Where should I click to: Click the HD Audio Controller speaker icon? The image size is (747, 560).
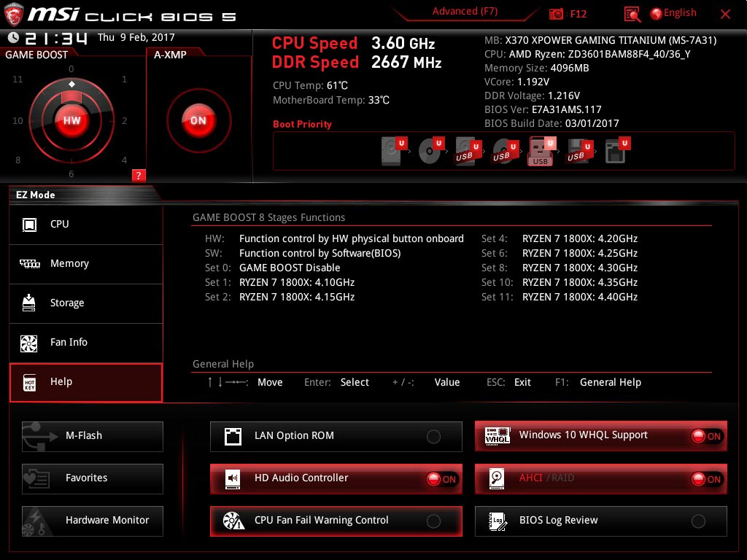tap(233, 478)
